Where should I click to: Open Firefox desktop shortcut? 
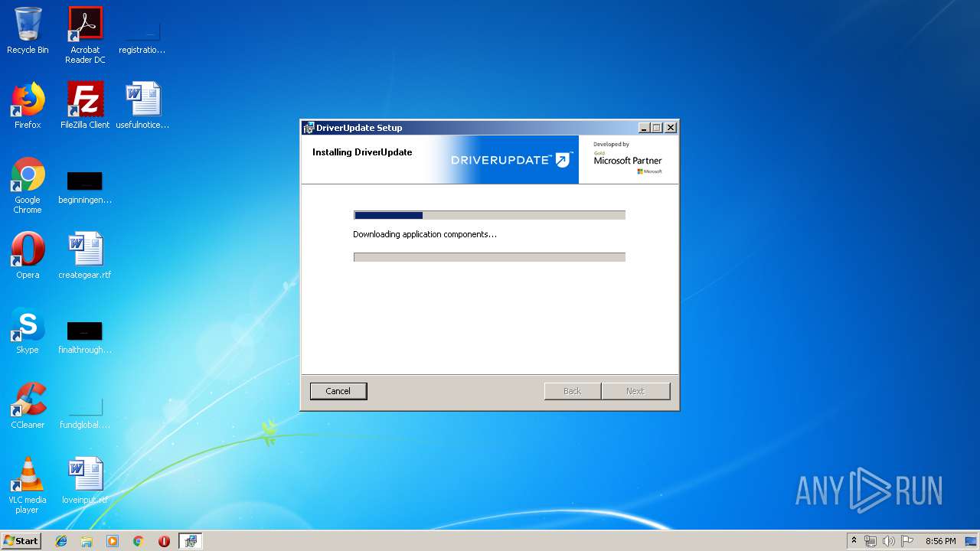click(28, 106)
